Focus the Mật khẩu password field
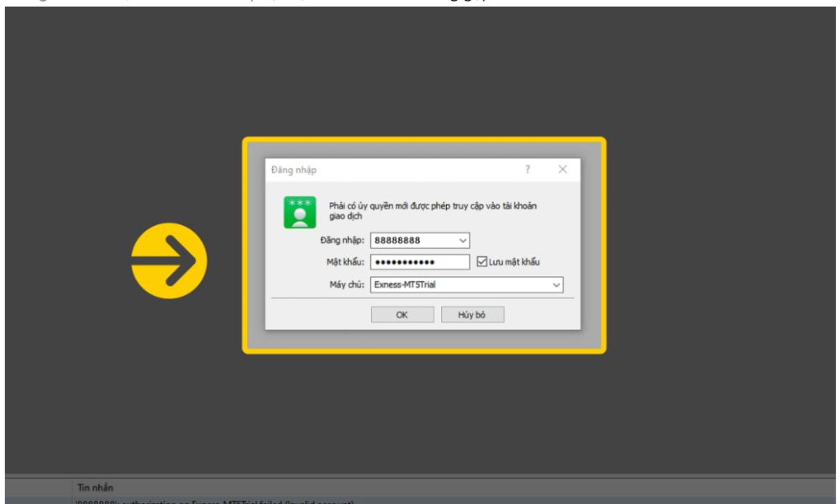 tap(419, 262)
